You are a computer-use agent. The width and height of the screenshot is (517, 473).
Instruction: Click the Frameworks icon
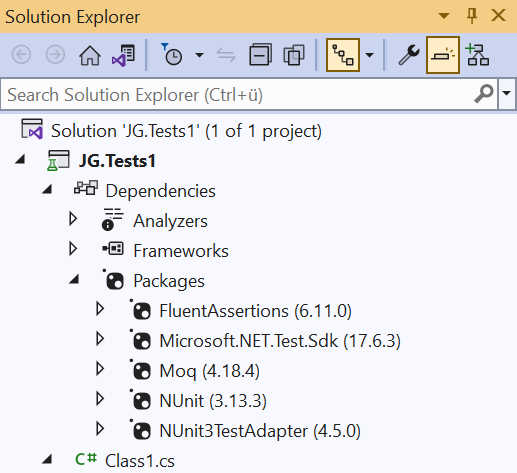113,249
